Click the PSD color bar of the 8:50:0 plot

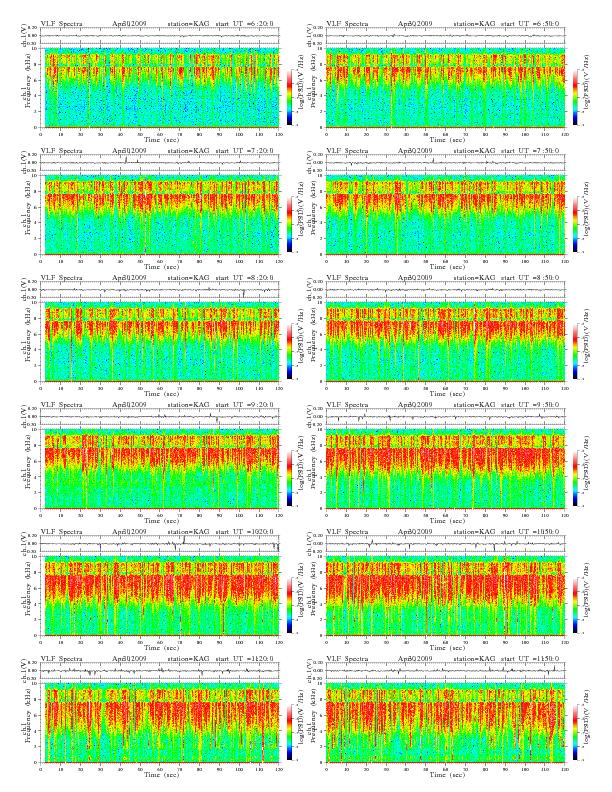click(x=576, y=351)
